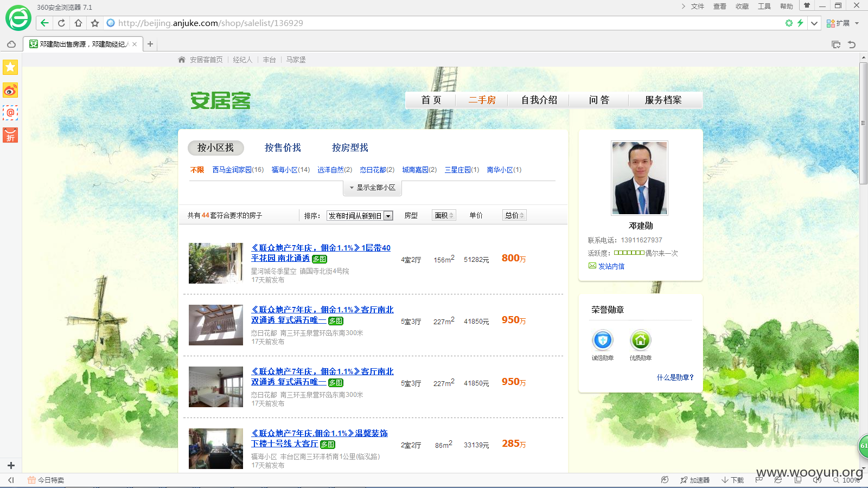The width and height of the screenshot is (868, 488).
Task: Bookmark this page with the star icon
Action: [95, 23]
